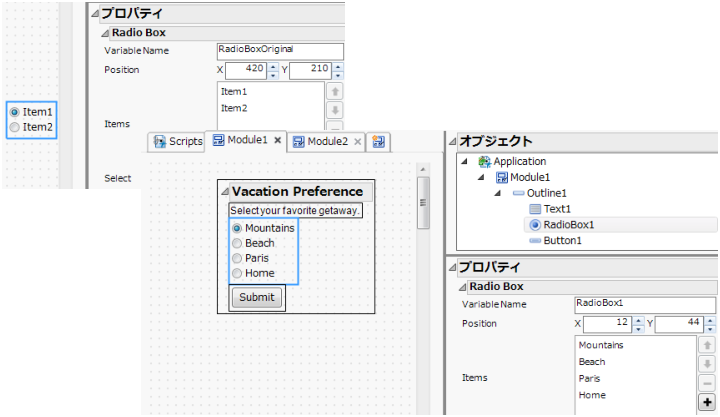Collapse the Vacation Preference outline

click(225, 192)
